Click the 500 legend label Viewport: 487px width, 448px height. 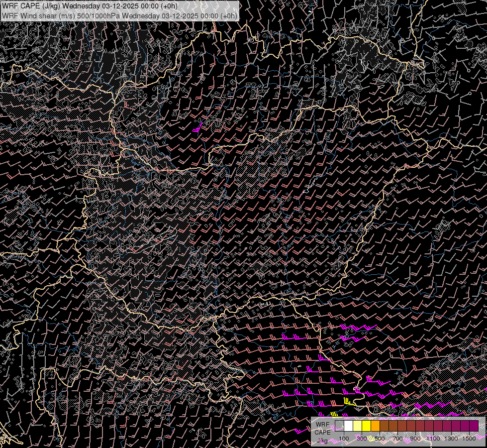[x=380, y=439]
